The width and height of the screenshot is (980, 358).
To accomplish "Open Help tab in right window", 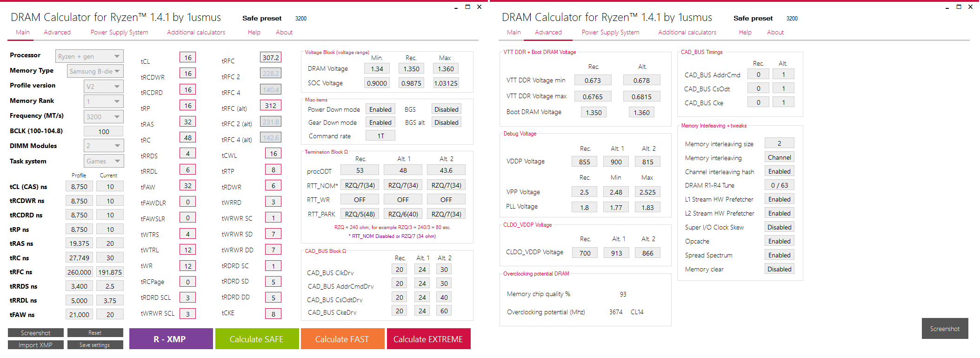I will pos(745,32).
